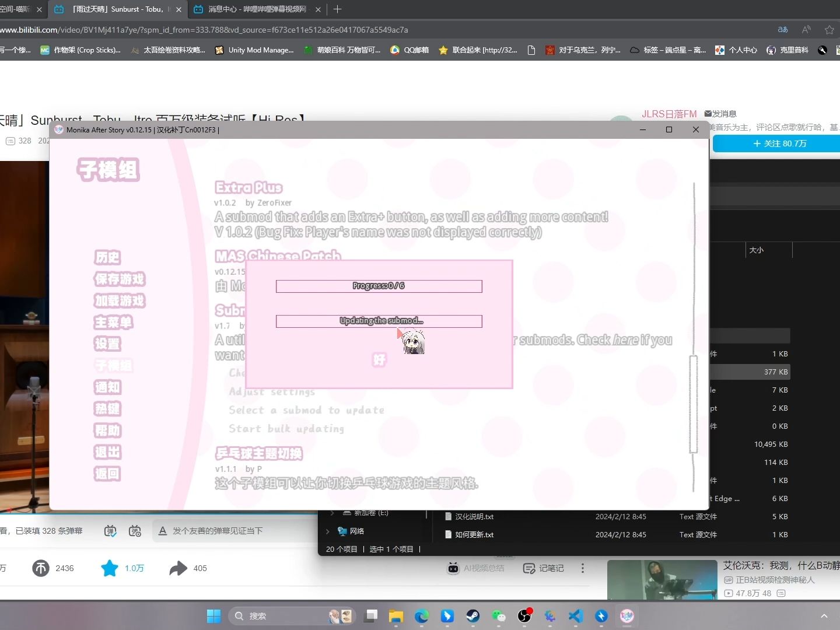The width and height of the screenshot is (840, 630).
Task: Open the 历史 menu item in the game
Action: pyautogui.click(x=107, y=257)
